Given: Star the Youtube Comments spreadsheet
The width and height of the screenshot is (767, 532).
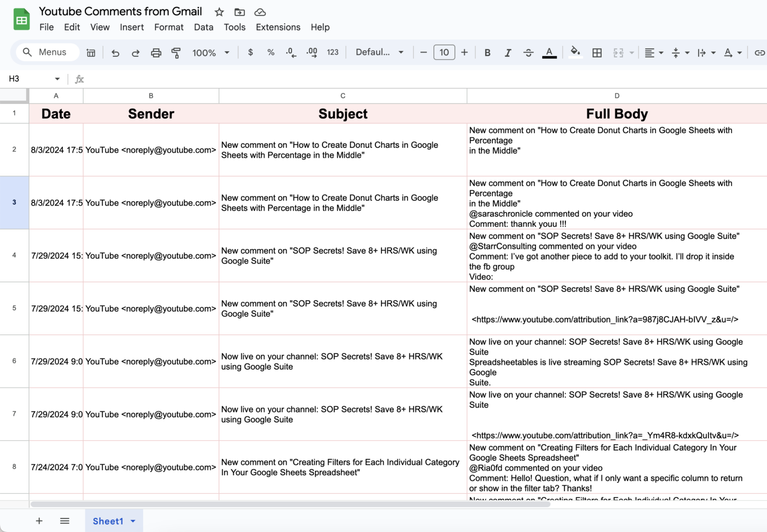Looking at the screenshot, I should (219, 11).
